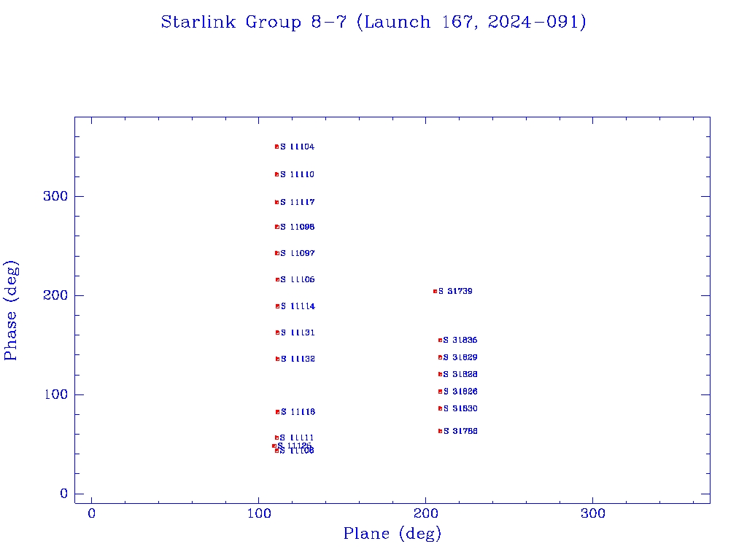Select the red data point S 11132
The width and height of the screenshot is (747, 560).
(x=278, y=359)
